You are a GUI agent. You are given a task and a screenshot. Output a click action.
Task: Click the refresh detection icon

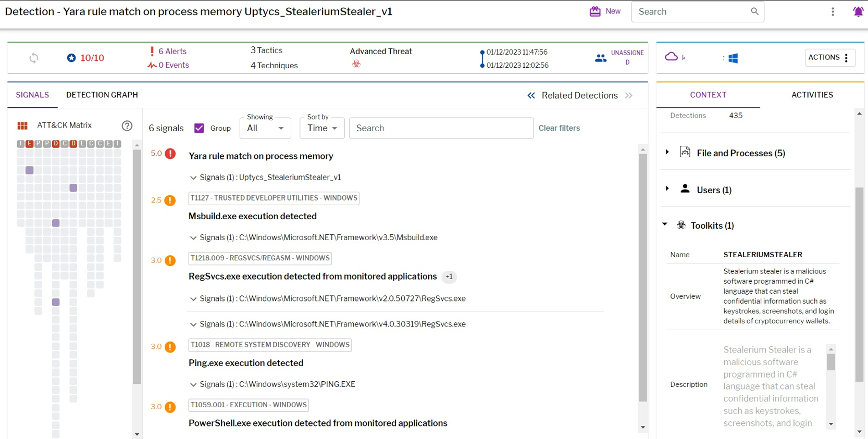coord(34,58)
